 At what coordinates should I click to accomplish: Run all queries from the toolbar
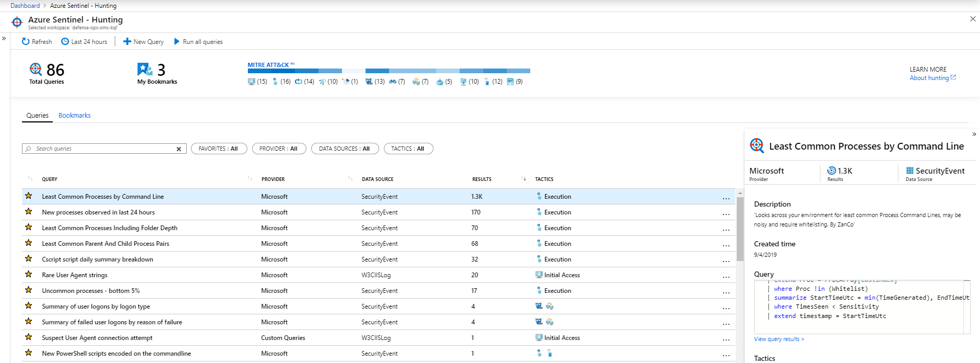(x=198, y=41)
